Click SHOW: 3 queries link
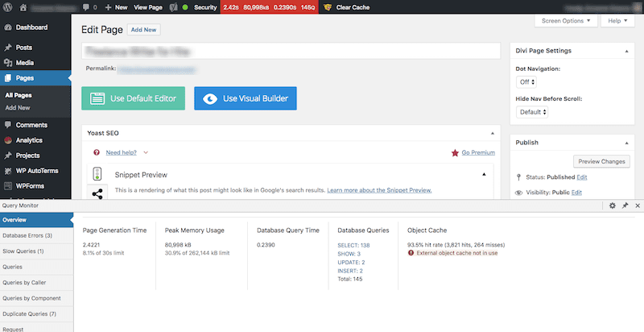Screen dimensions: 644x332 click(349, 254)
